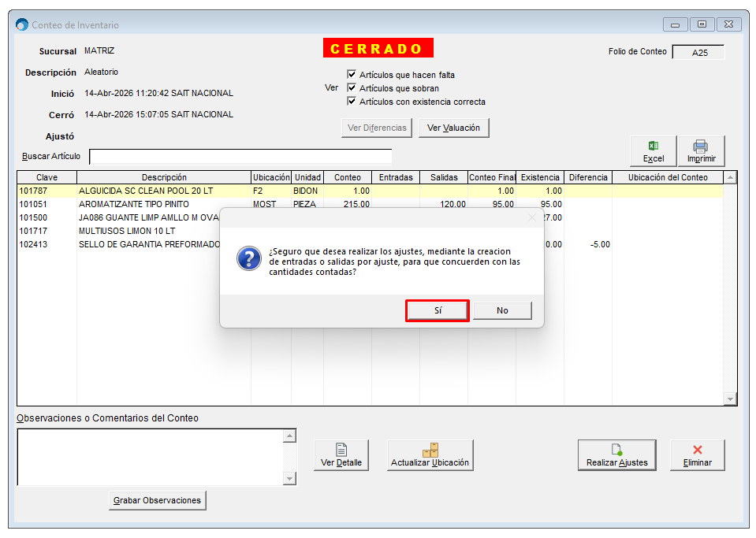This screenshot has height=538, width=756.
Task: Disable Artículos con existencia correcta
Action: pyautogui.click(x=352, y=102)
